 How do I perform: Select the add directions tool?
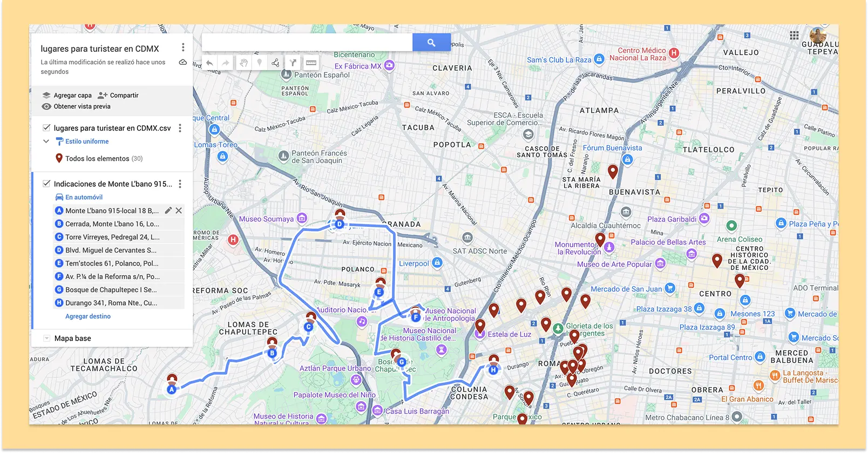[293, 63]
